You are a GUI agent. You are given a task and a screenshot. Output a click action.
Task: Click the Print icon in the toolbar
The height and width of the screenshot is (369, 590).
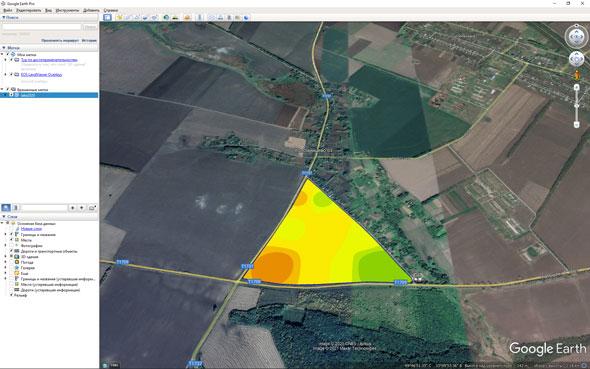coord(221,17)
